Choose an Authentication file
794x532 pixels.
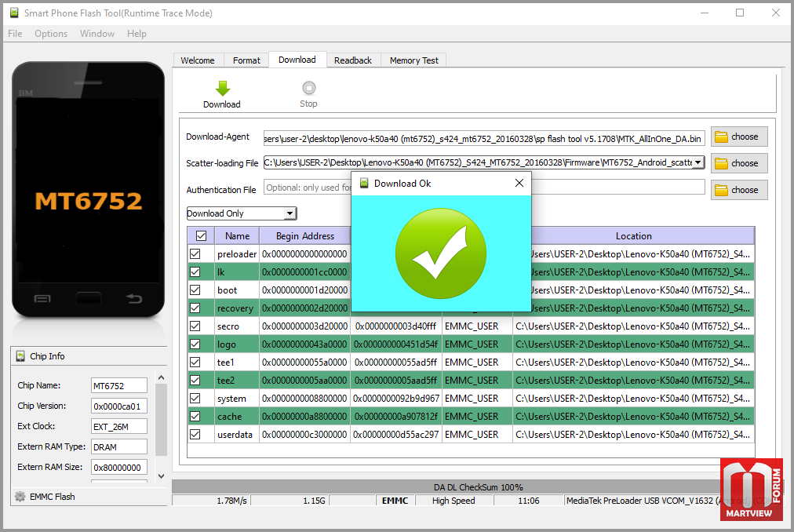[x=739, y=190]
